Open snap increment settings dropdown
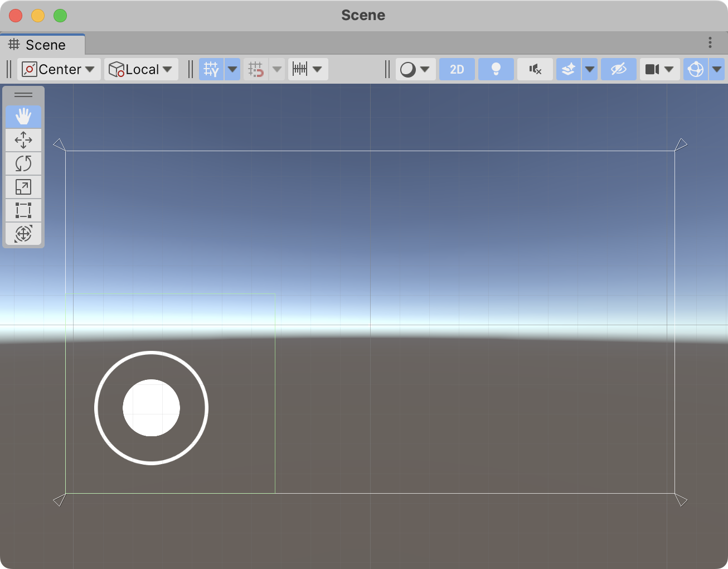The width and height of the screenshot is (728, 569). coord(308,69)
